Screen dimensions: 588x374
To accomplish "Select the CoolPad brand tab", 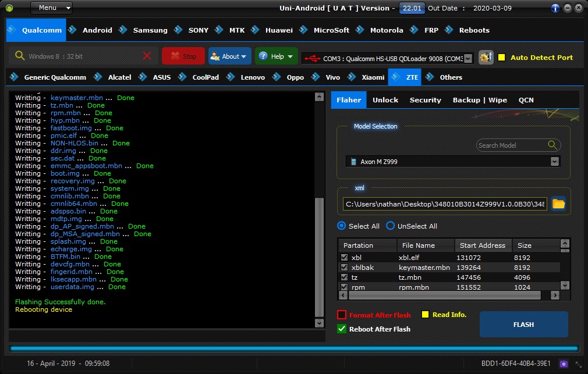I will 206,77.
